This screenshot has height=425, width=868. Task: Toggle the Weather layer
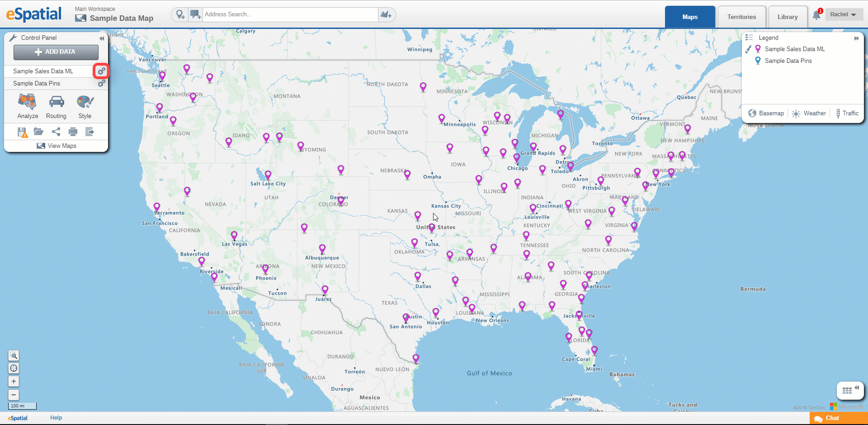point(809,113)
